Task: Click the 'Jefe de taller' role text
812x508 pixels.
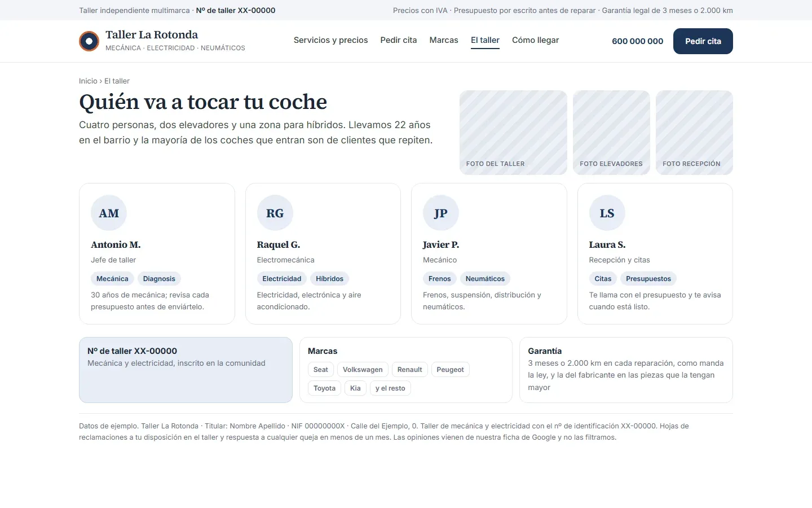Action: click(x=113, y=260)
